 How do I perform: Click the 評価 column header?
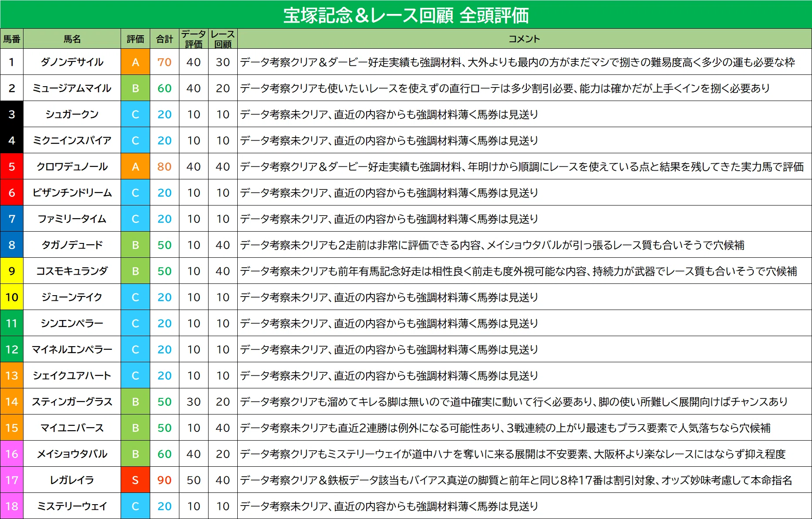click(135, 39)
